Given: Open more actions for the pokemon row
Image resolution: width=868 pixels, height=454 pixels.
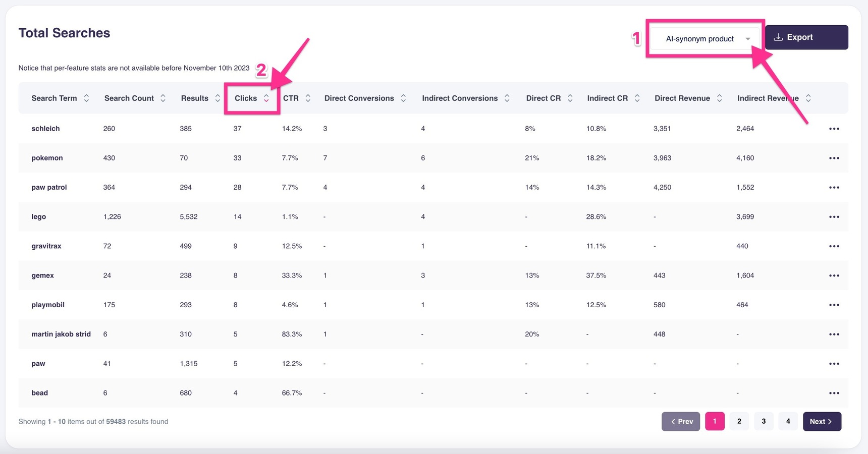Looking at the screenshot, I should coord(834,158).
